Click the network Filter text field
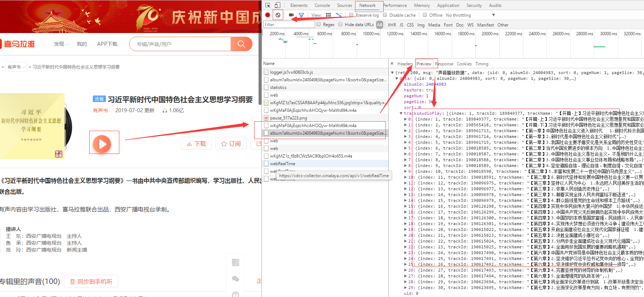Image resolution: width=644 pixels, height=297 pixels. (289, 24)
